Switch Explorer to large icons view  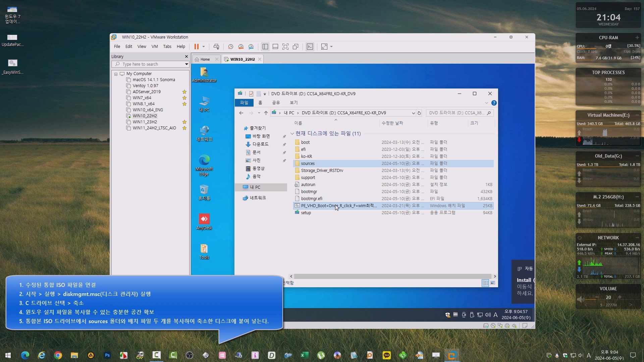pos(493,283)
